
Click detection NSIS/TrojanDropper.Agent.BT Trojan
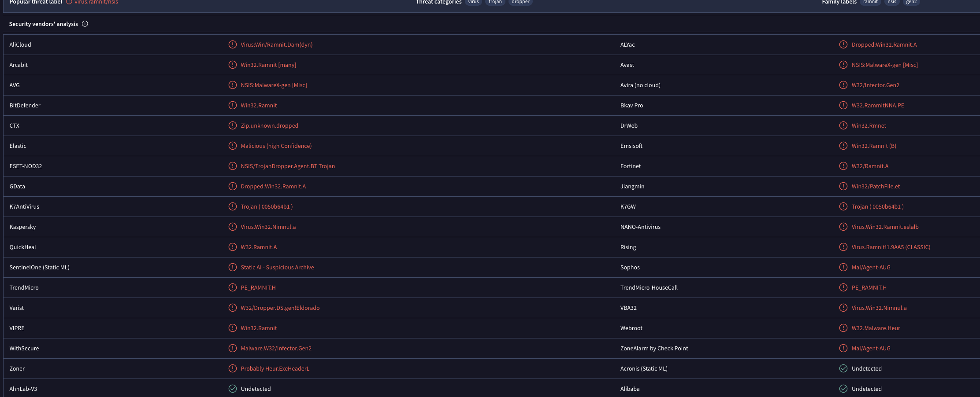click(x=288, y=166)
